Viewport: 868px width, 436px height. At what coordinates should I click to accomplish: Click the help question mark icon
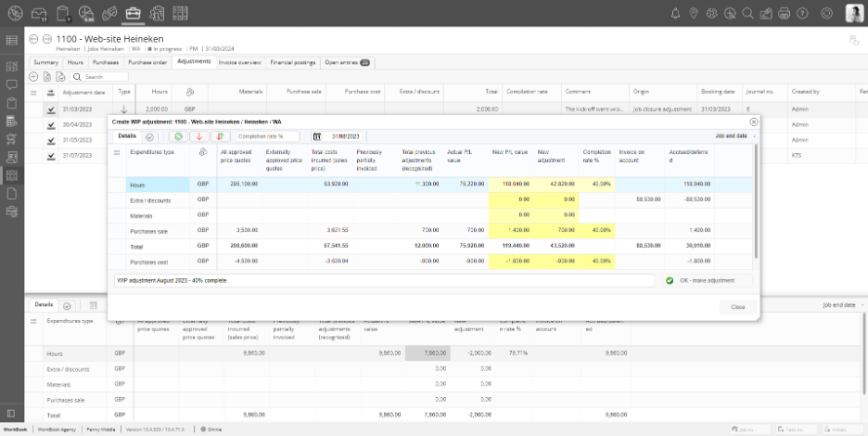coord(801,13)
